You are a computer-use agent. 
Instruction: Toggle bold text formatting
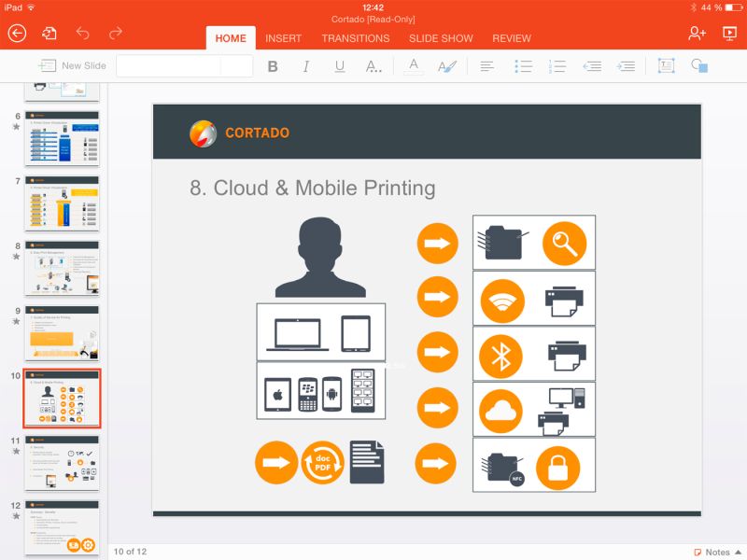(x=272, y=65)
